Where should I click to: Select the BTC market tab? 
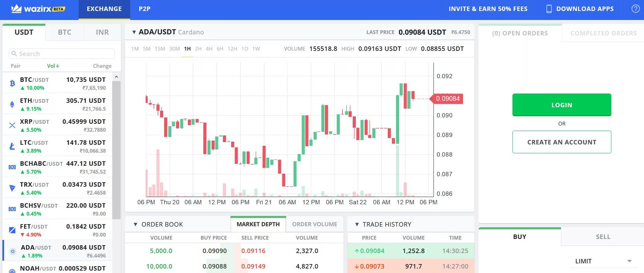[65, 32]
